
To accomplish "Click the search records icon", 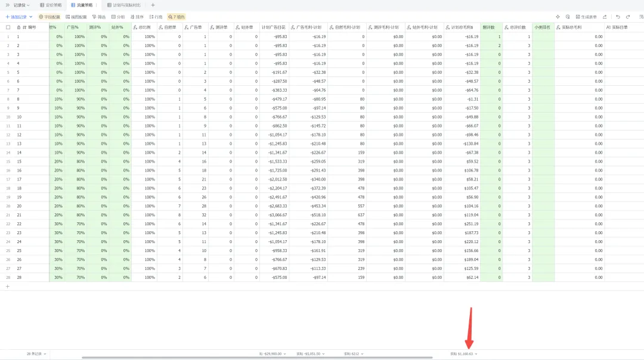I will (568, 17).
